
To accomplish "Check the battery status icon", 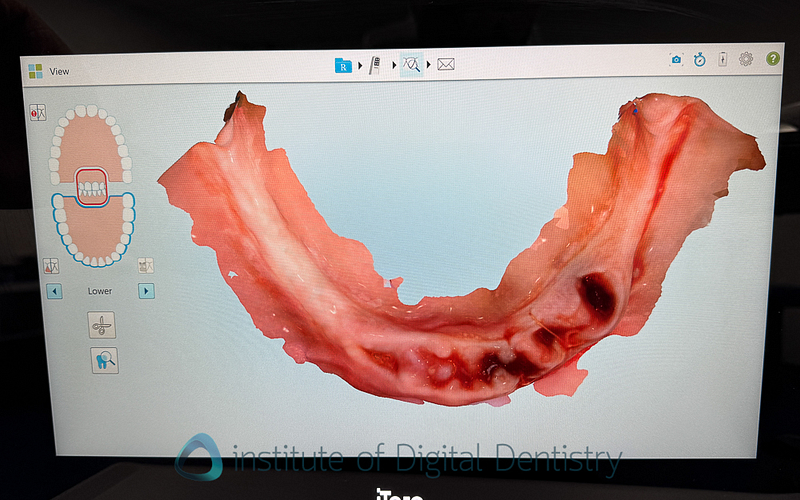I will (722, 60).
